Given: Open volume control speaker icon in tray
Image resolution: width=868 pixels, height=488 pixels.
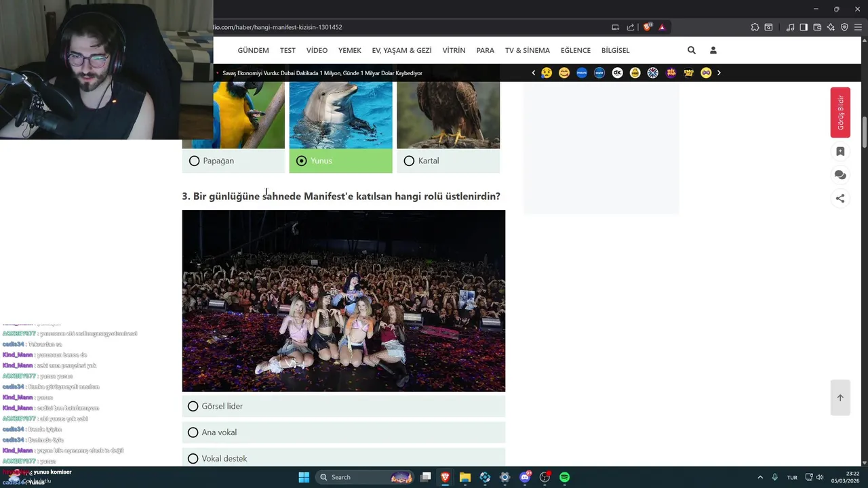Looking at the screenshot, I should click(819, 477).
